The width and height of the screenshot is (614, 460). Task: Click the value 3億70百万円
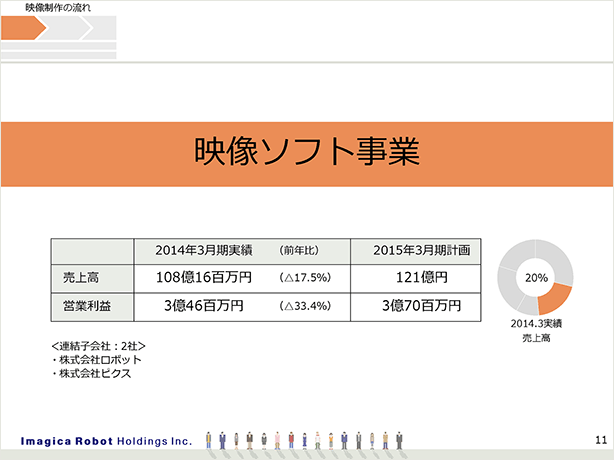[x=422, y=305]
